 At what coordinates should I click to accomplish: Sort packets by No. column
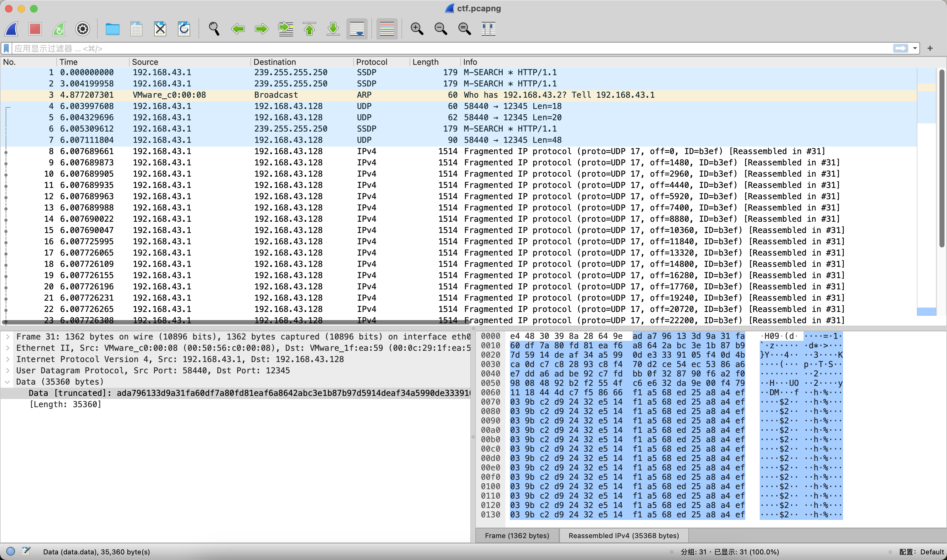29,62
